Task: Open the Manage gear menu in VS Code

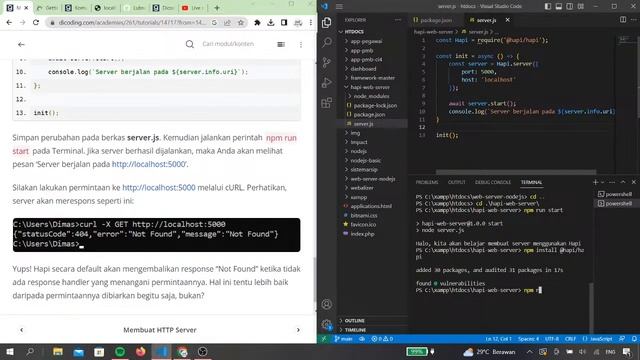Action: point(327,324)
